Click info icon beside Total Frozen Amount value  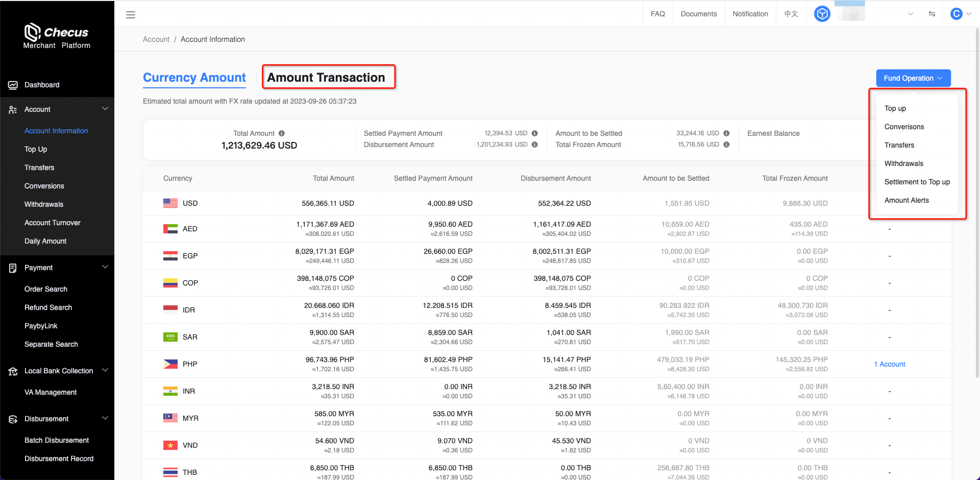[726, 145]
